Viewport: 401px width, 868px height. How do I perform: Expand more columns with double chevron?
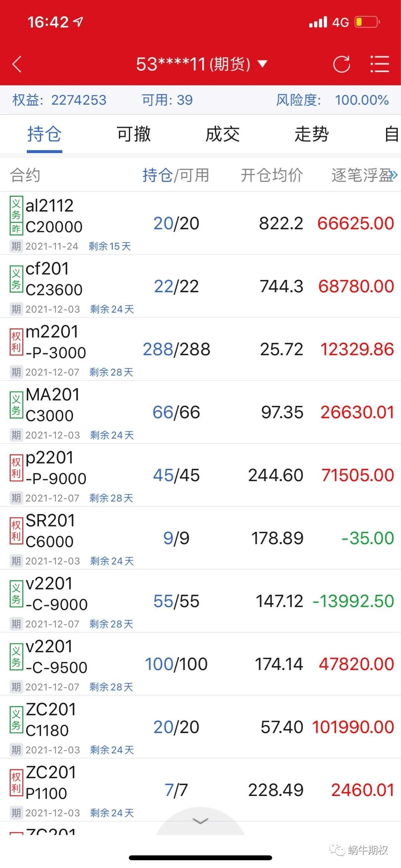394,175
